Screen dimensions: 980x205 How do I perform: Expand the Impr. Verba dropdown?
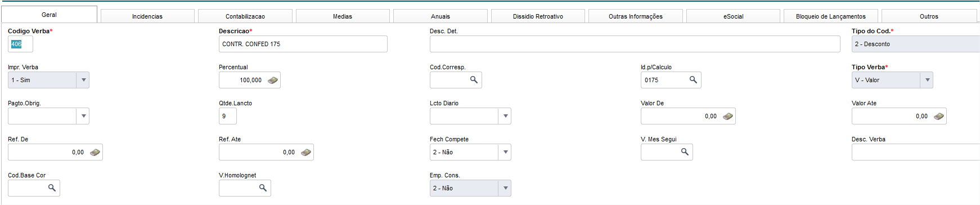click(83, 80)
